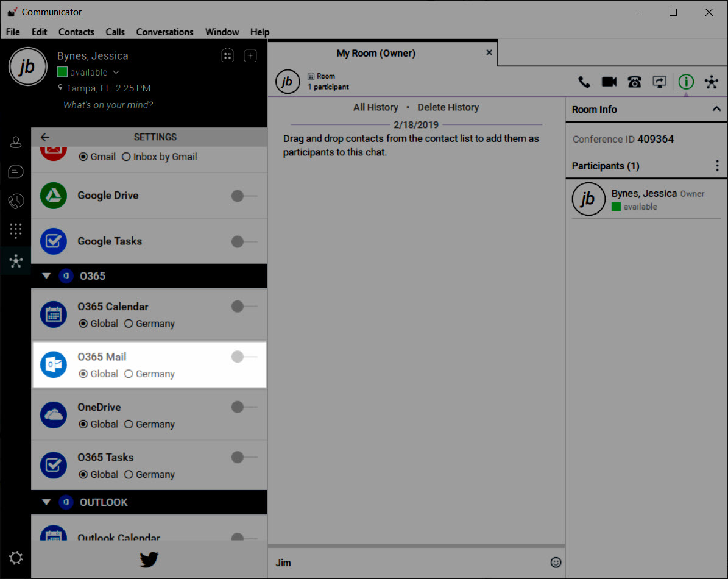This screenshot has height=579, width=728.
Task: Start an audio call with phone icon
Action: (584, 82)
